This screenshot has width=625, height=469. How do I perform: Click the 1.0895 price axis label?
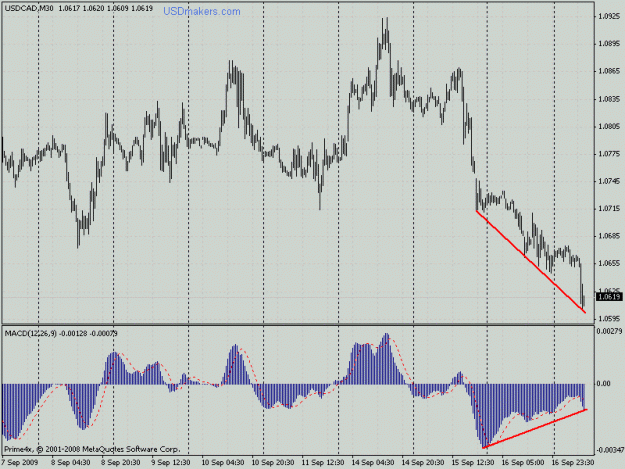[x=608, y=44]
